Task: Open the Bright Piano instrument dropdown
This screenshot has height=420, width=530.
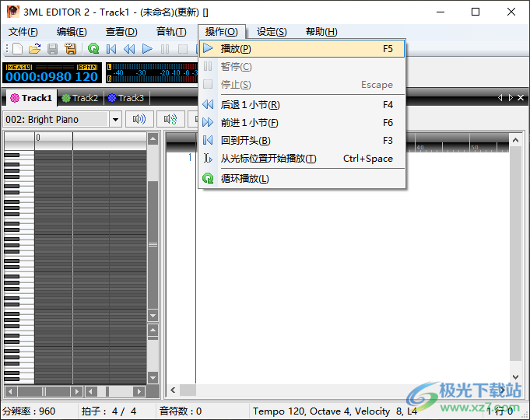Action: 115,120
